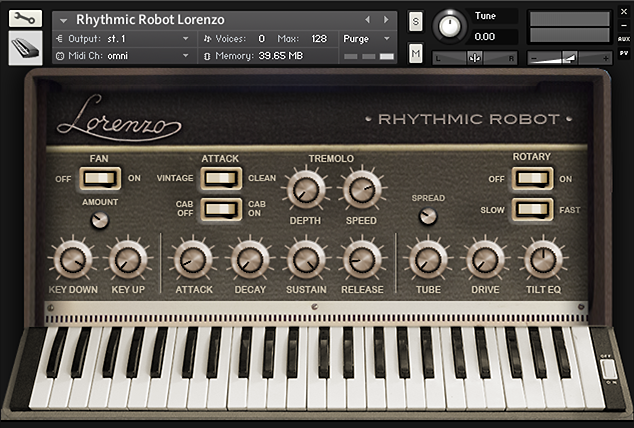Click the RELEASE knob
This screenshot has width=634, height=428.
[362, 259]
